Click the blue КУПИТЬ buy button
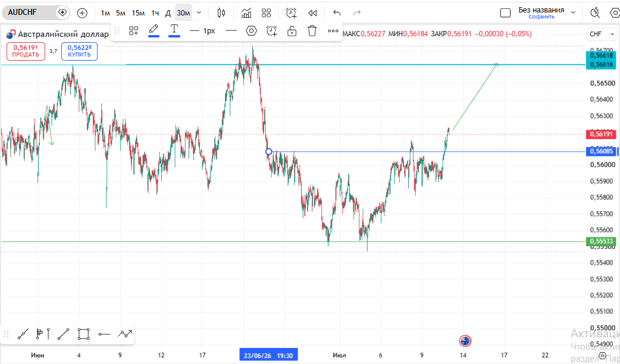This screenshot has width=620, height=364. tap(80, 51)
